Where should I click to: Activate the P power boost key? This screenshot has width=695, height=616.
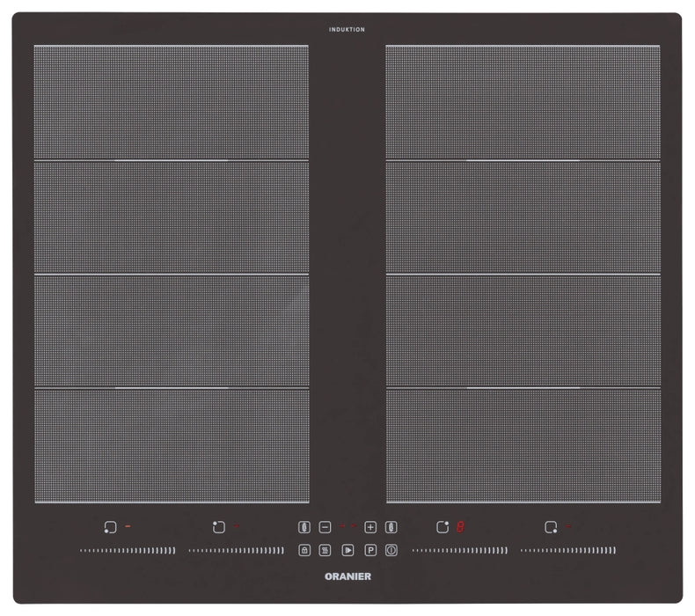370,550
